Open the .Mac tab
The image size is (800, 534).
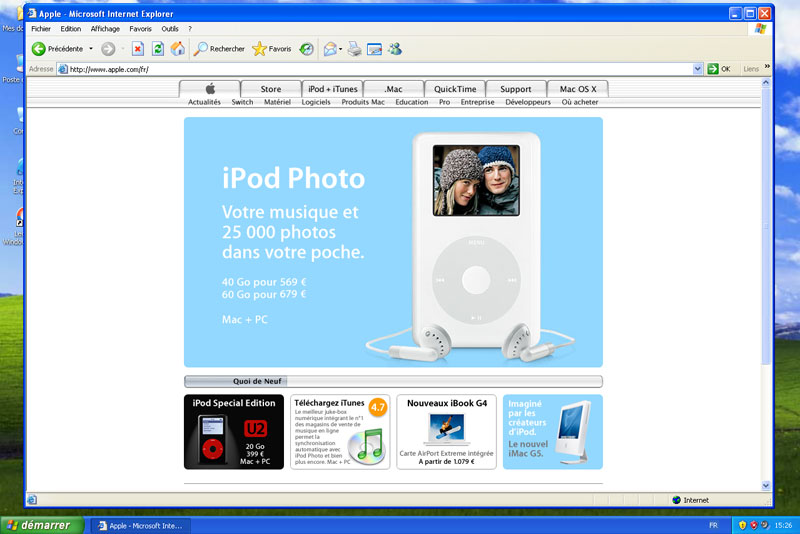(x=393, y=89)
